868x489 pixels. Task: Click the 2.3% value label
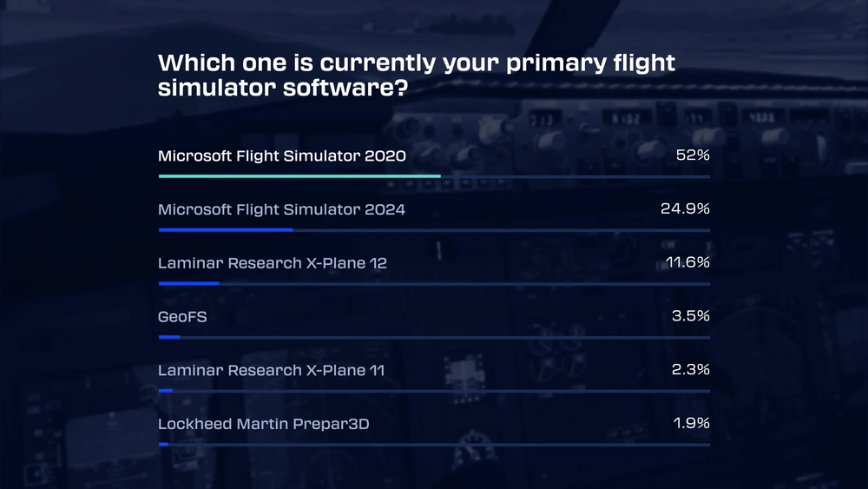(x=691, y=370)
